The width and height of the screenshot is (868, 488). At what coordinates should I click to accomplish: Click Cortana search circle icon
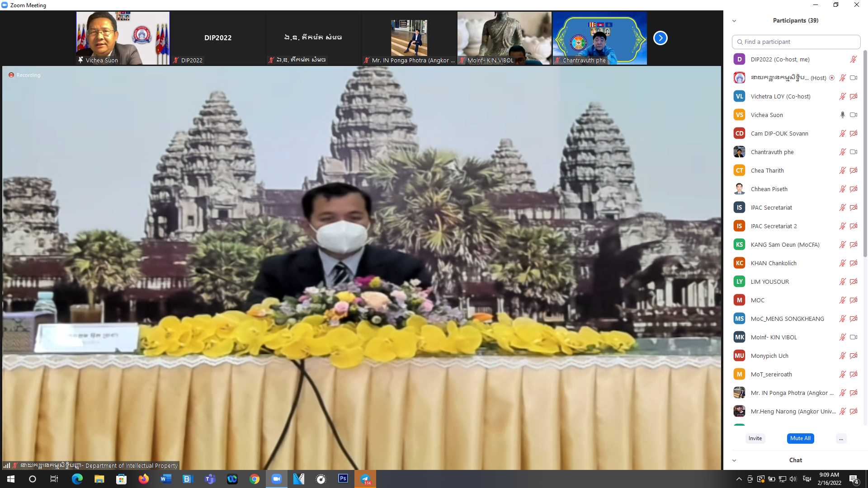(33, 479)
